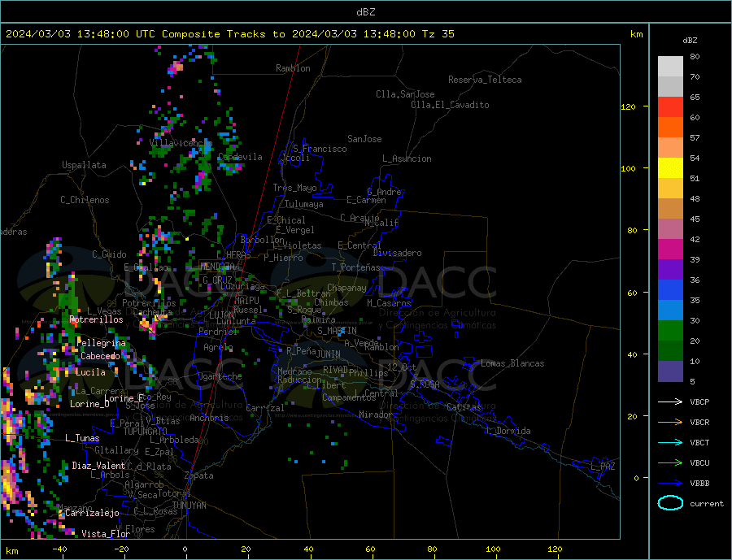Click the Vista_Flor location label
The image size is (732, 560).
tap(106, 534)
